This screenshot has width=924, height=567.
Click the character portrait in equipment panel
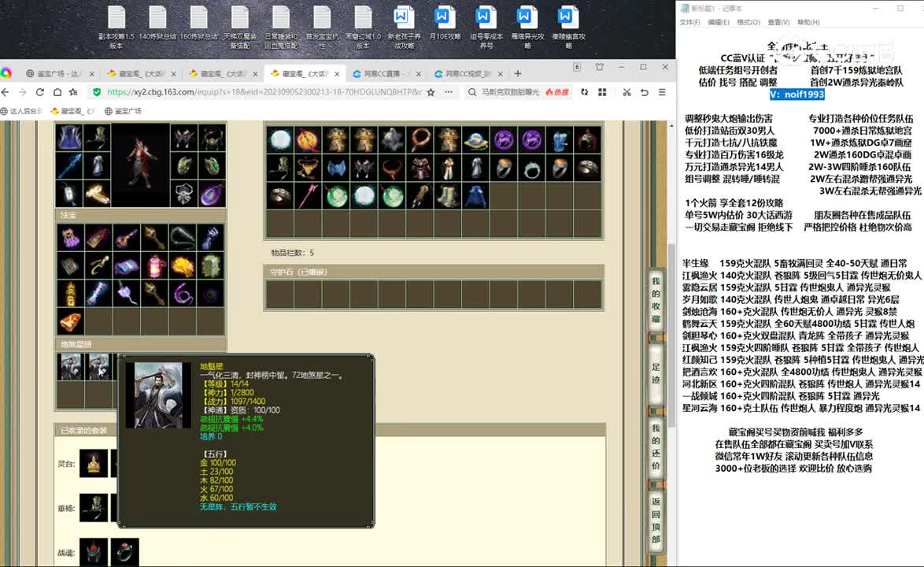[140, 165]
